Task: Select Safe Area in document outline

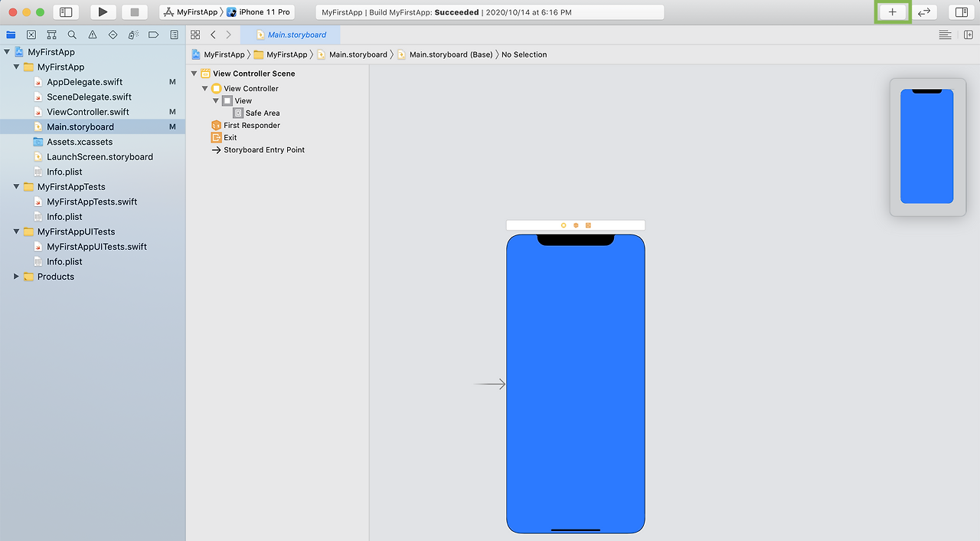Action: tap(263, 113)
